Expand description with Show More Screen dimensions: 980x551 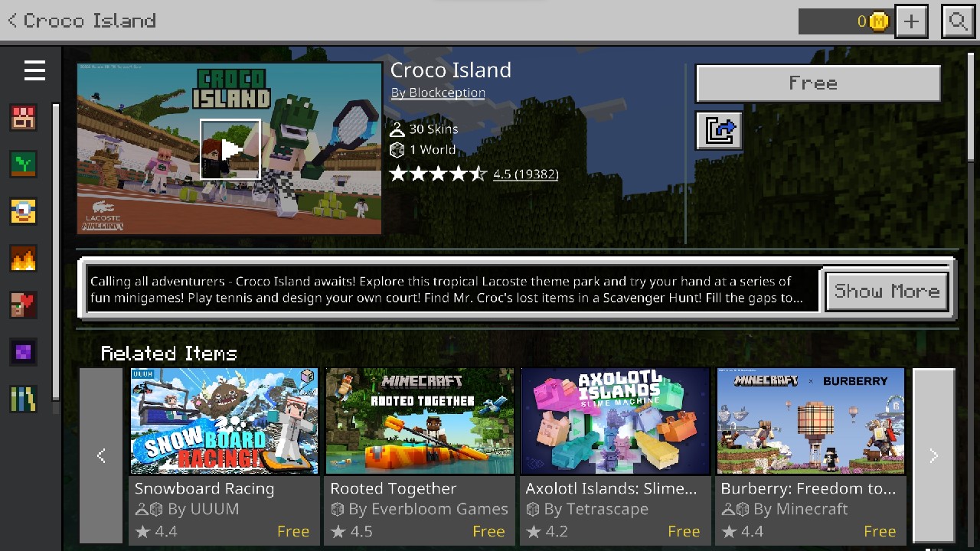click(x=887, y=291)
